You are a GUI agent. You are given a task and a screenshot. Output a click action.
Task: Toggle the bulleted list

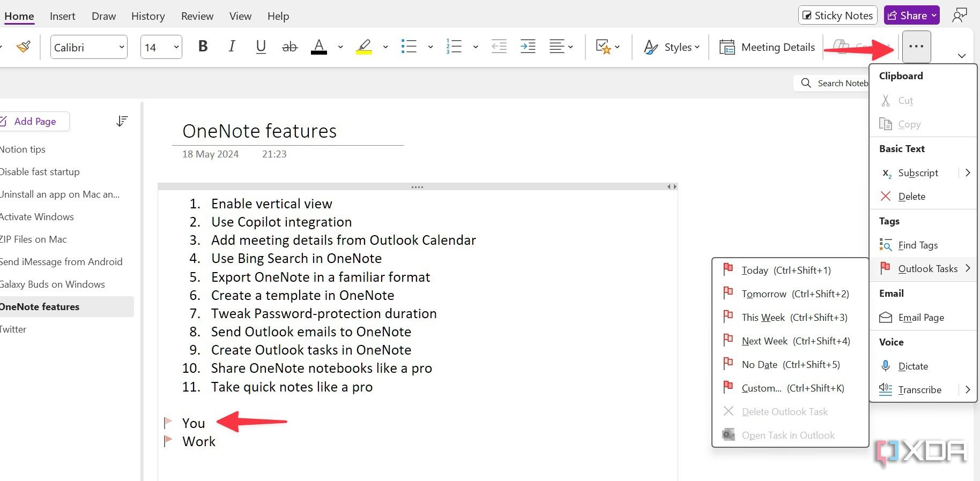409,47
